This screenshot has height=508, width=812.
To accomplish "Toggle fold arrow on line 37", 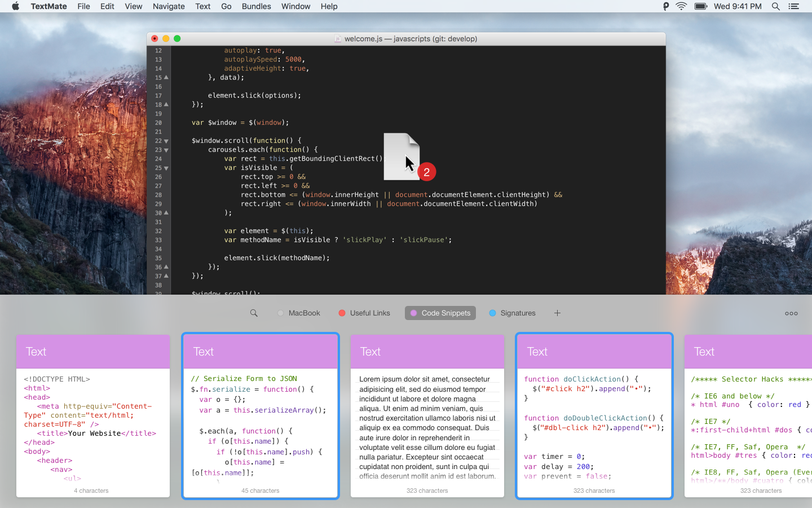I will click(x=166, y=276).
